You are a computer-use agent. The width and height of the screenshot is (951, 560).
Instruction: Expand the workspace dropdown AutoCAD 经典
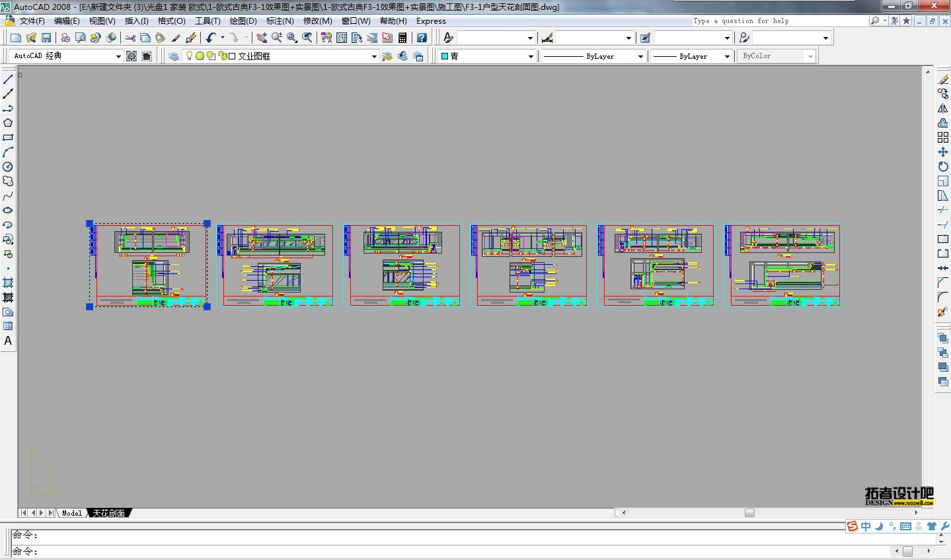point(67,56)
